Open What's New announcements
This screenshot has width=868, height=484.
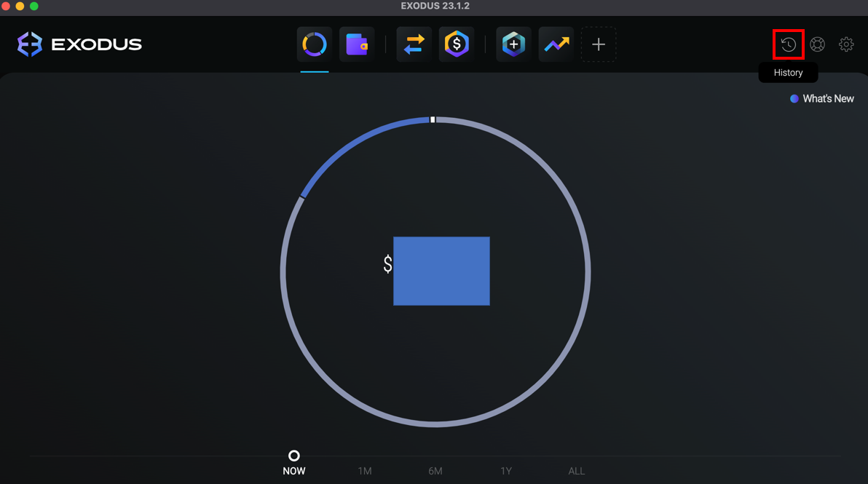[x=822, y=98]
